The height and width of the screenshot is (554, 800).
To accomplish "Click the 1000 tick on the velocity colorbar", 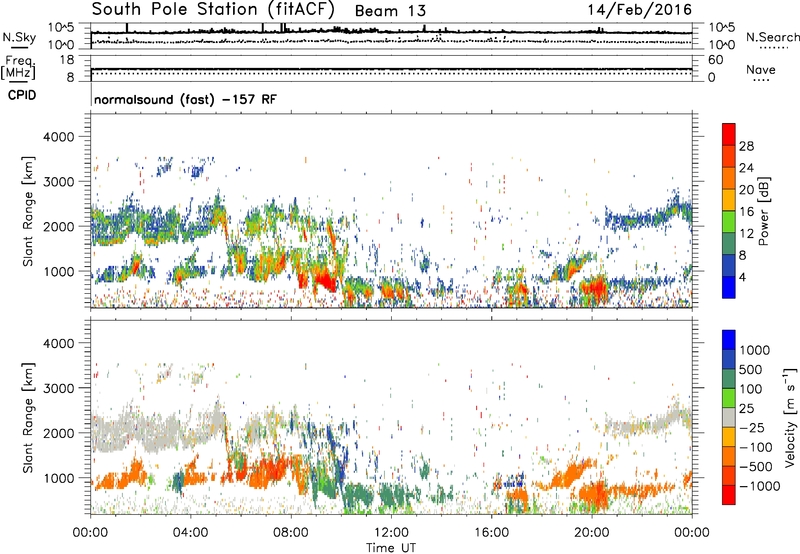I will (x=754, y=350).
